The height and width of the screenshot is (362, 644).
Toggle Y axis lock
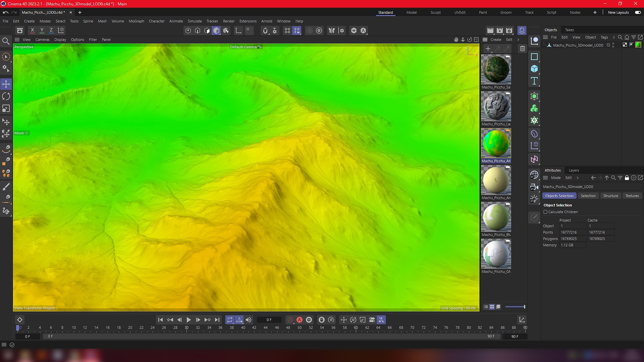42,30
